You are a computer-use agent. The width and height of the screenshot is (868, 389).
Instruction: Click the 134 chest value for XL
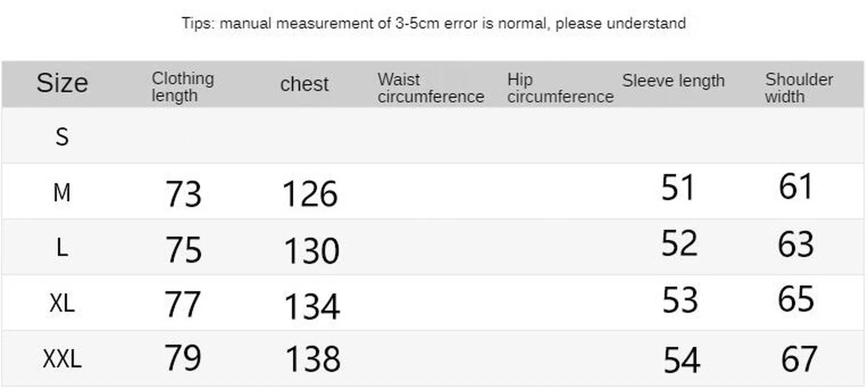click(311, 306)
